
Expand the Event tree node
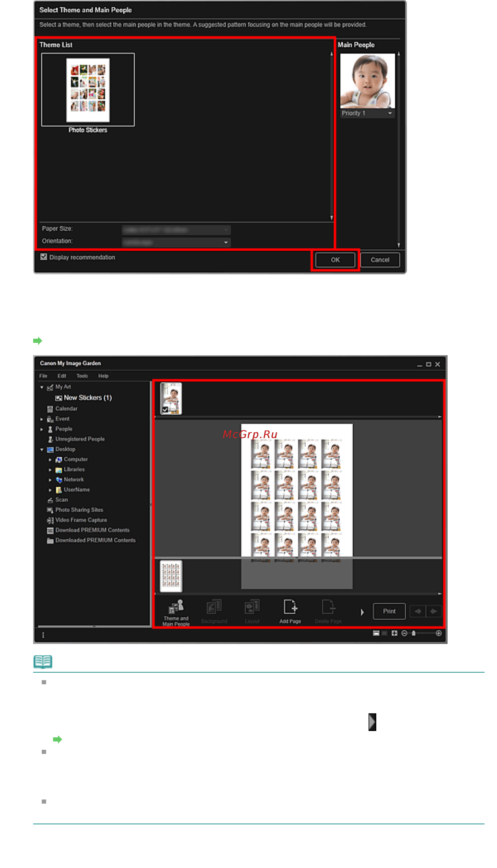pos(42,419)
